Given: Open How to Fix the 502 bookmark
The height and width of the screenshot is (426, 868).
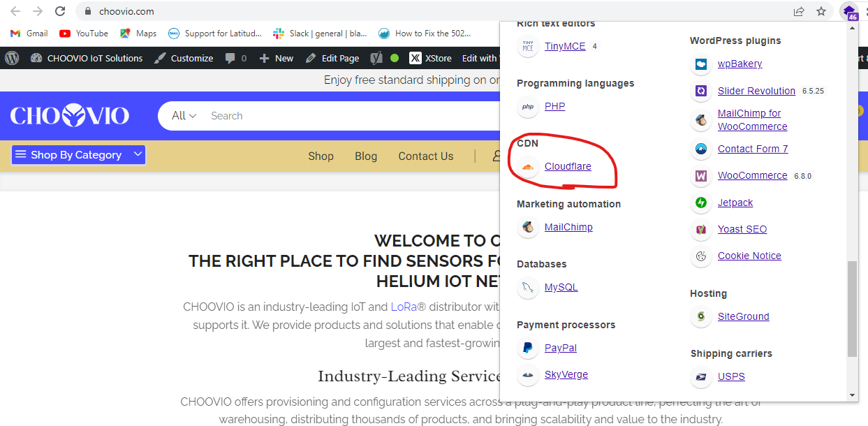Looking at the screenshot, I should point(425,33).
